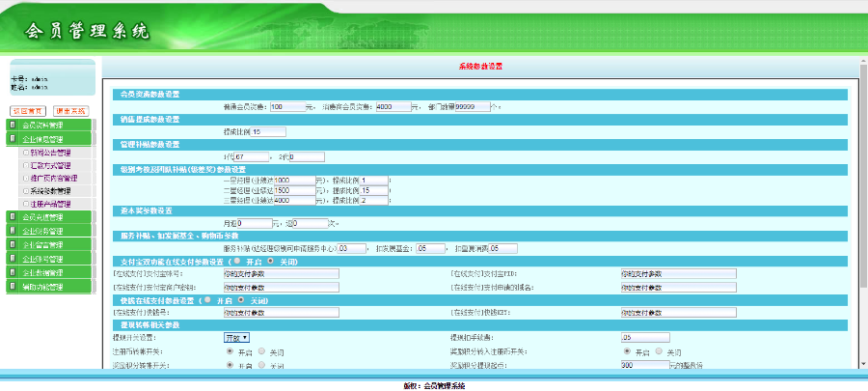The image size is (868, 391).
Task: Click the 提现扣手续费 field showing .05
Action: (x=645, y=337)
